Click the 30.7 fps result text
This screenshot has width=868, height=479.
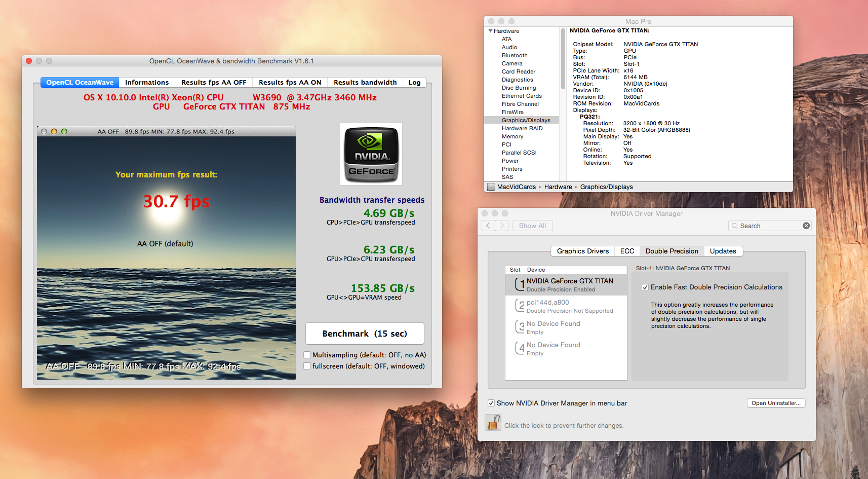point(176,201)
